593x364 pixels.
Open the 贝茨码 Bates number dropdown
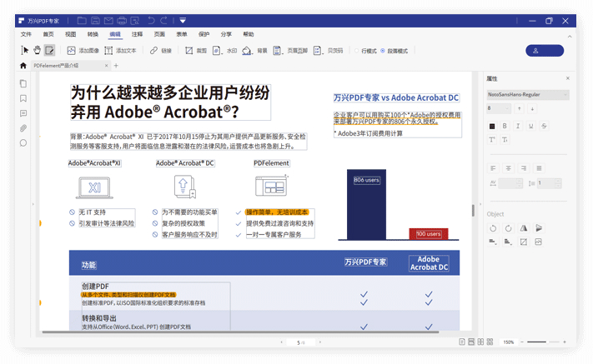click(329, 51)
